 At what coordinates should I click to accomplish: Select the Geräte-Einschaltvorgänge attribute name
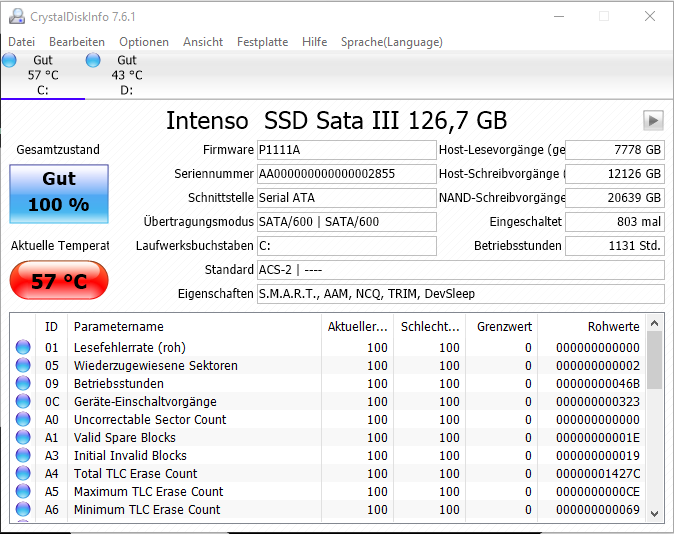pyautogui.click(x=145, y=402)
